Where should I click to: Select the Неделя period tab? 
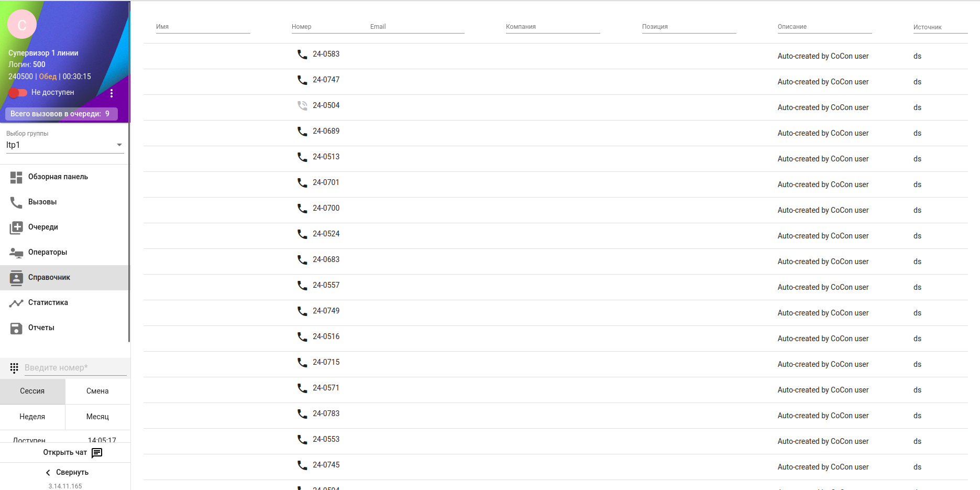(32, 417)
